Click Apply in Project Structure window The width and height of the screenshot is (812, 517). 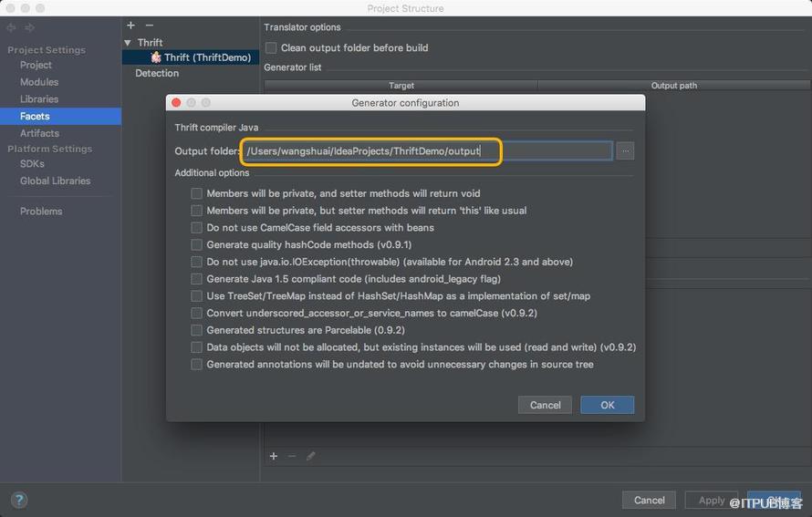tap(712, 500)
